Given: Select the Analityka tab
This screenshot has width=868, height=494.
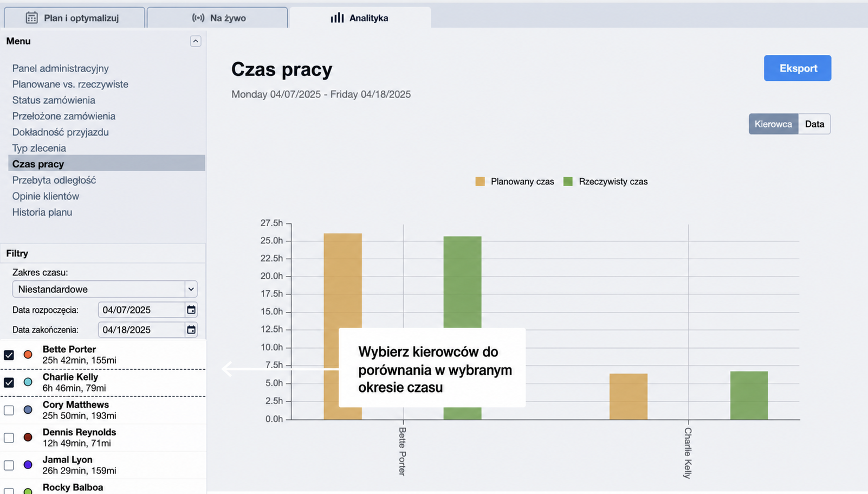Looking at the screenshot, I should coord(360,17).
